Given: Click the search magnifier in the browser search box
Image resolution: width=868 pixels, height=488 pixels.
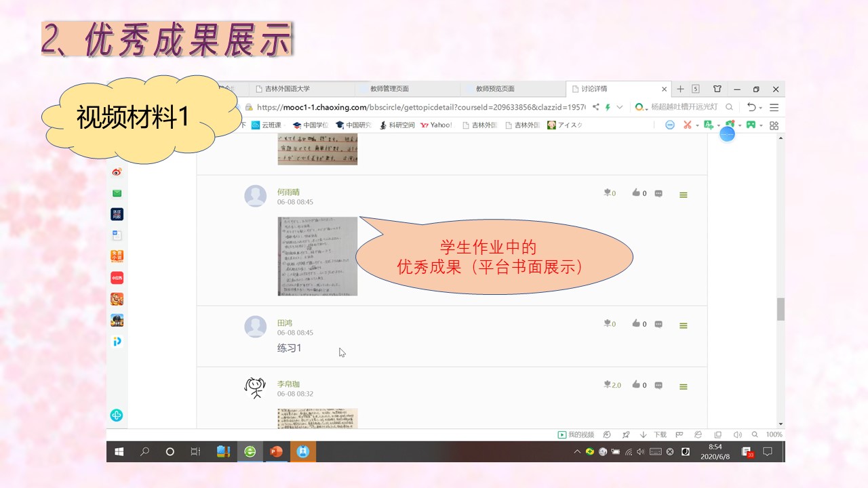Looking at the screenshot, I should point(730,107).
